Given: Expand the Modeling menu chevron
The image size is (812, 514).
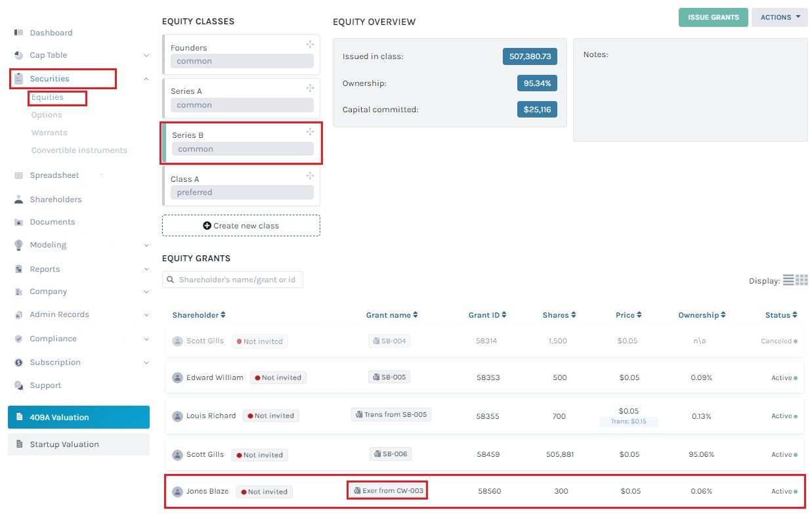Looking at the screenshot, I should pyautogui.click(x=146, y=246).
